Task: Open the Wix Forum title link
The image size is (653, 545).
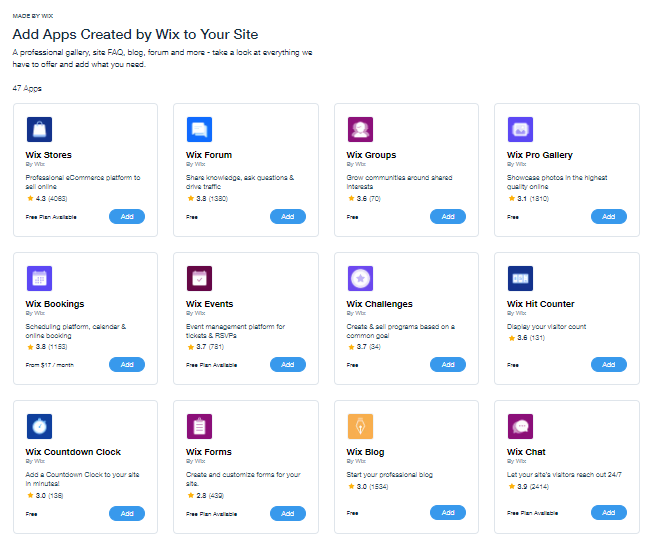Action: pyautogui.click(x=209, y=155)
